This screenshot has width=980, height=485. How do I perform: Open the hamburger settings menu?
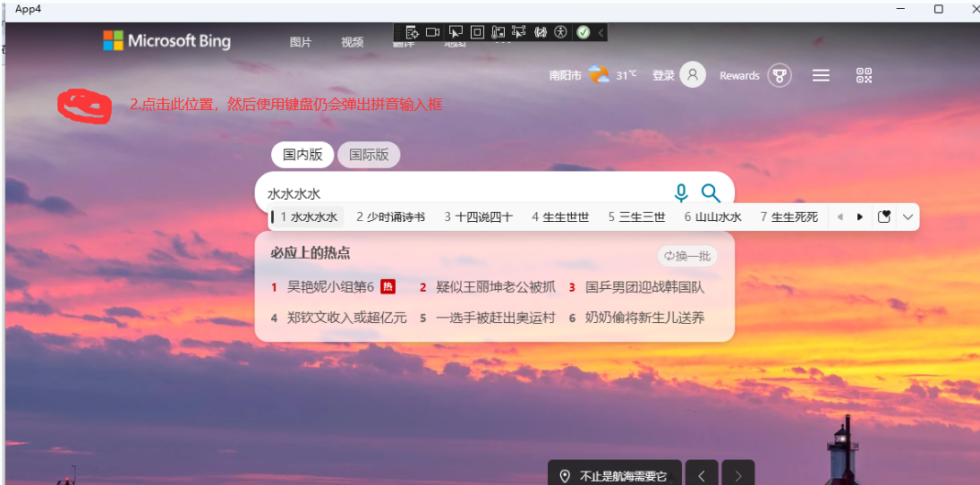(821, 76)
